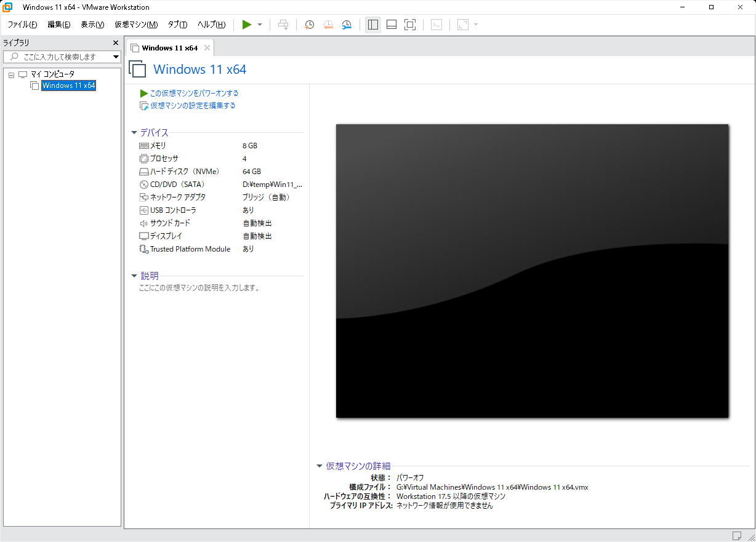Open the CD/DVD (SATA) device settings

click(173, 184)
